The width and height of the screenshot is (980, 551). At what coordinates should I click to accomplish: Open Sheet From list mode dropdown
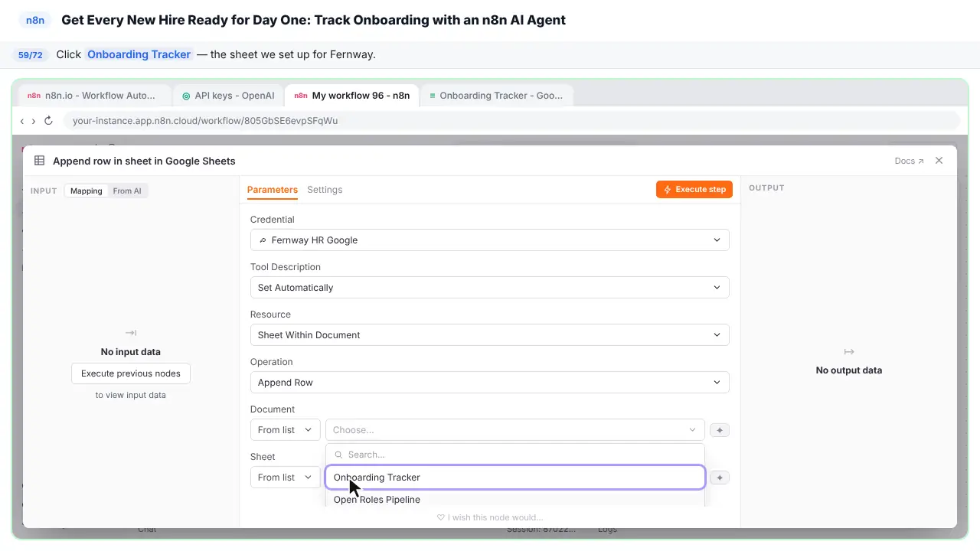click(x=285, y=478)
